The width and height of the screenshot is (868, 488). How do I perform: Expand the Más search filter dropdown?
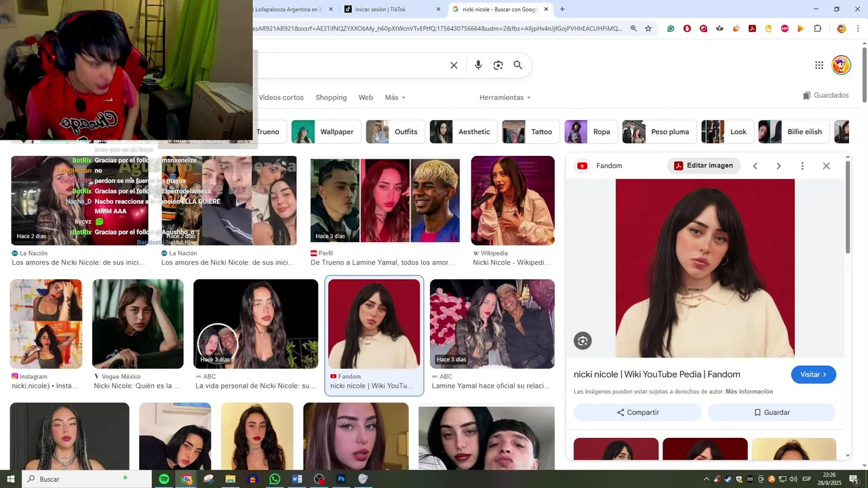click(x=395, y=98)
